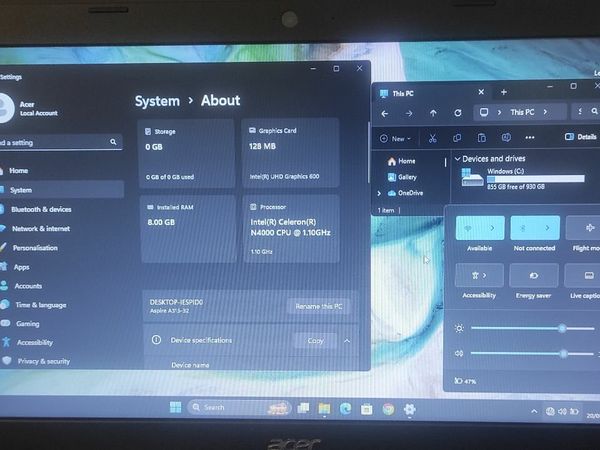Viewport: 600px width, 450px height.
Task: Copy the device specifications
Action: coord(316,341)
